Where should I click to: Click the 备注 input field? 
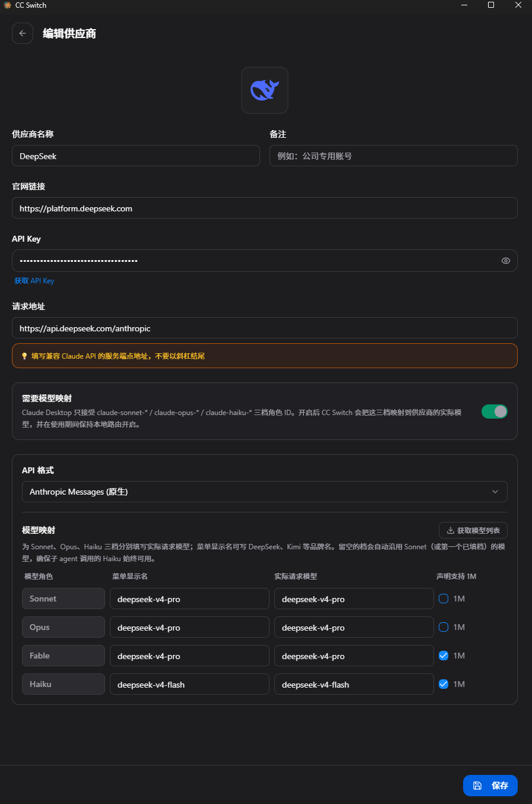394,156
